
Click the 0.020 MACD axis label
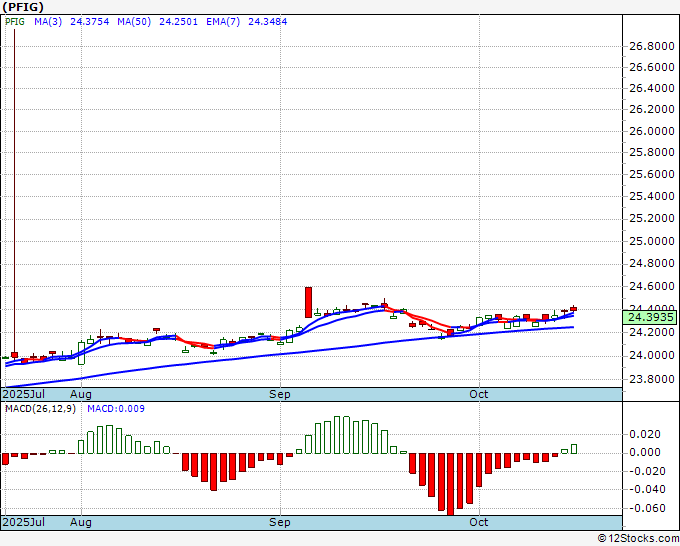(646, 434)
